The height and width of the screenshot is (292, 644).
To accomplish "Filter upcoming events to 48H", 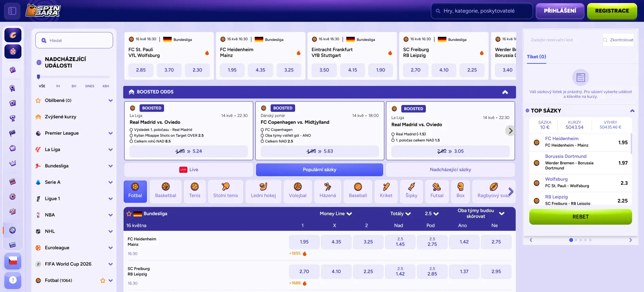I will (x=106, y=86).
